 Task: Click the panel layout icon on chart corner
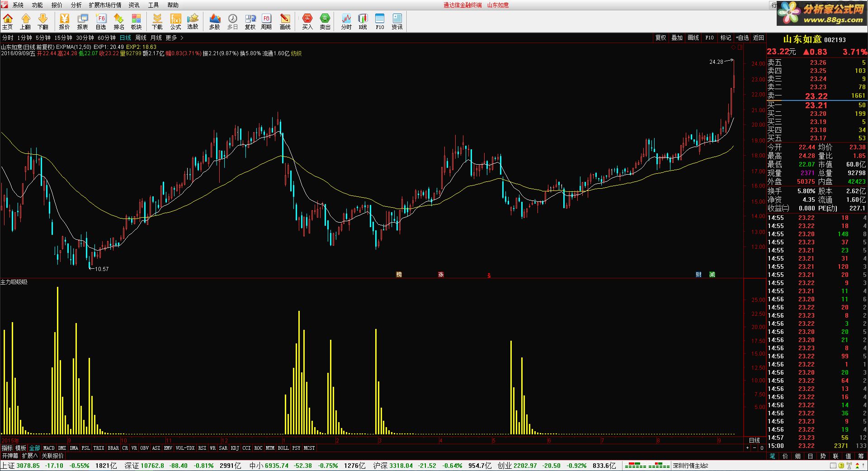[740, 47]
